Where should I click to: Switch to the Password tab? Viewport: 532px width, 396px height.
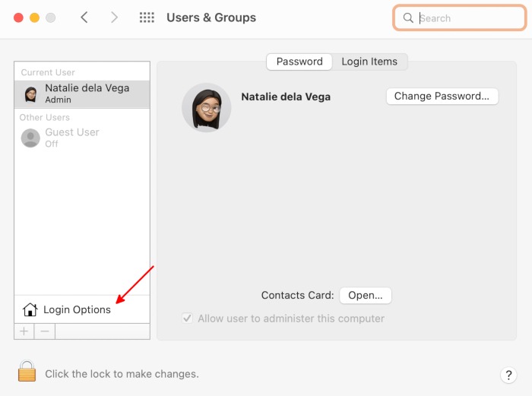click(x=299, y=62)
